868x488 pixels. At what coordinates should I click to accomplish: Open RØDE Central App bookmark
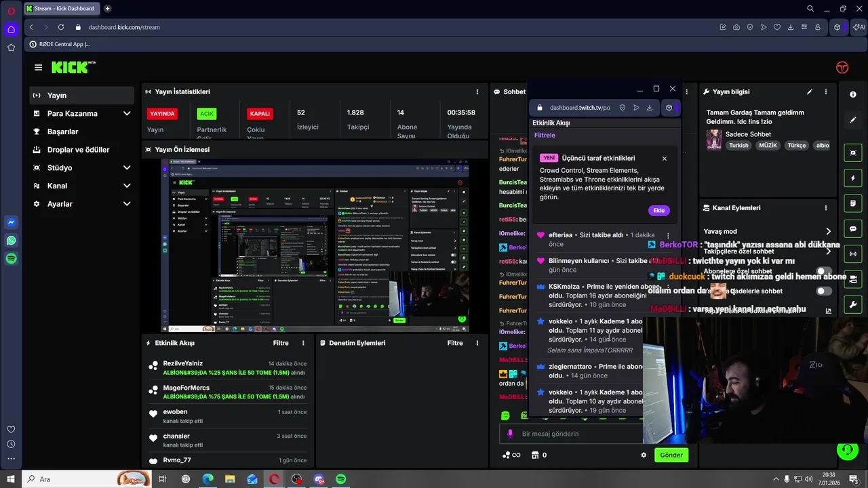click(x=59, y=44)
